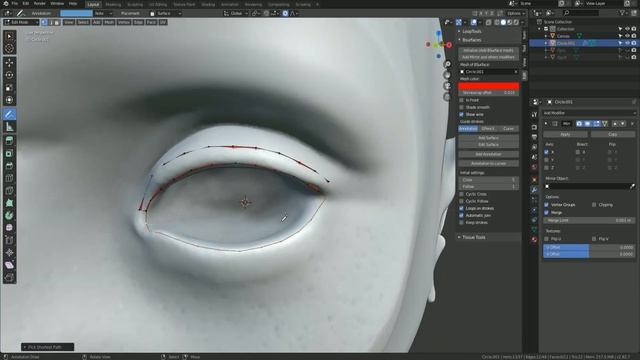The height and width of the screenshot is (360, 640).
Task: Open the Mesh menu in viewport header
Action: (109, 22)
